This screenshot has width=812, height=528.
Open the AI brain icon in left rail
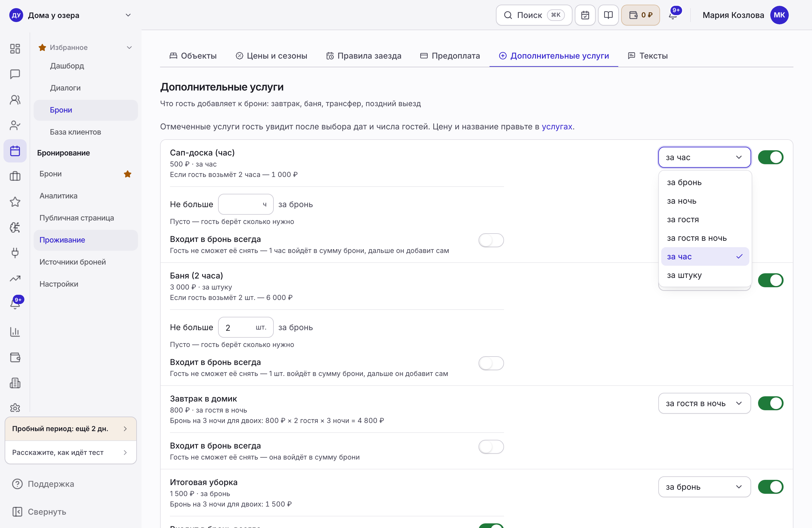click(15, 227)
